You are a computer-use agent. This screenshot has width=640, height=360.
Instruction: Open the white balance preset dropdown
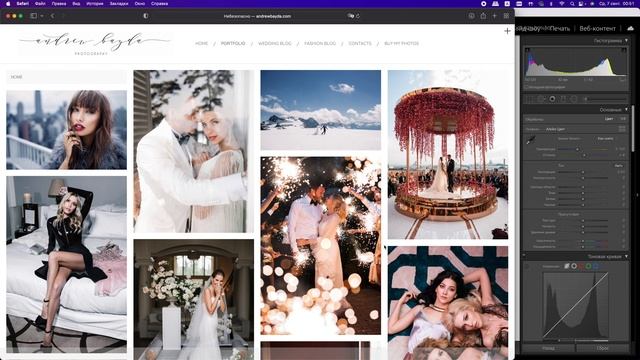coord(605,139)
